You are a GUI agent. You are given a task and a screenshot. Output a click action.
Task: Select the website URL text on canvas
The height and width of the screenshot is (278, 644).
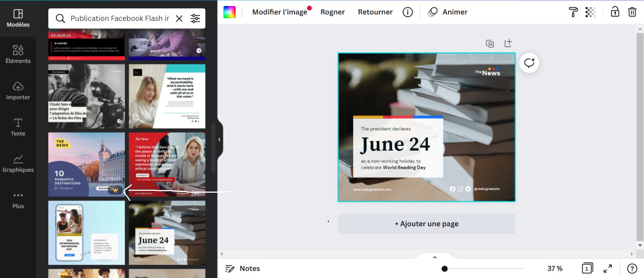click(x=372, y=189)
